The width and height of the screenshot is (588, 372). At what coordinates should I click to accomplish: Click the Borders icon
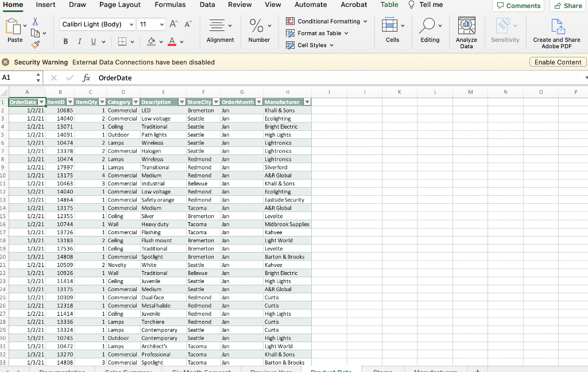(122, 42)
